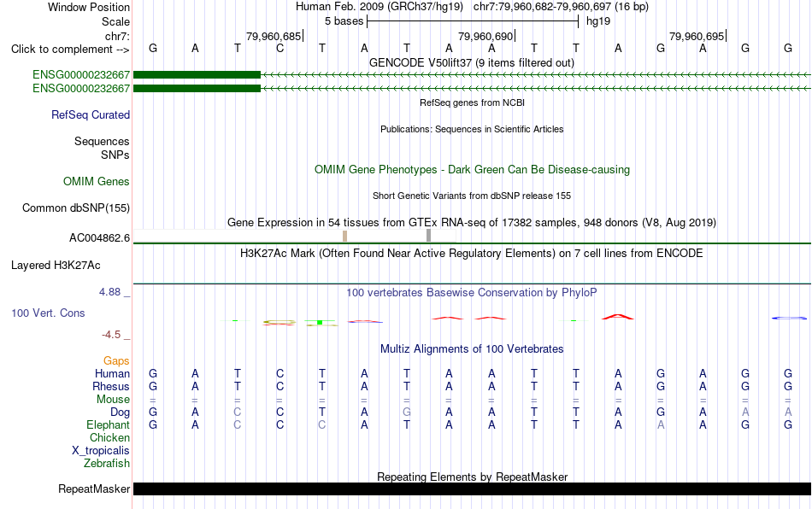Click 'Repeating Elements by RepeatMasker' title

point(473,477)
